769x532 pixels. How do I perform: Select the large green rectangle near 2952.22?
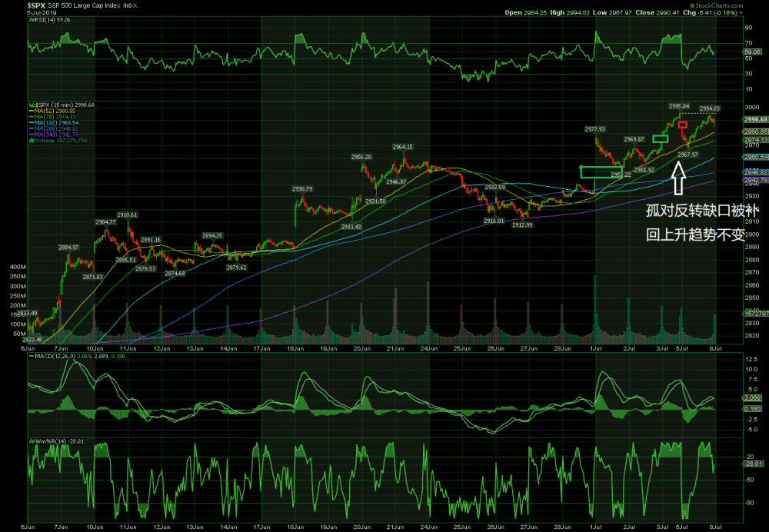click(601, 171)
